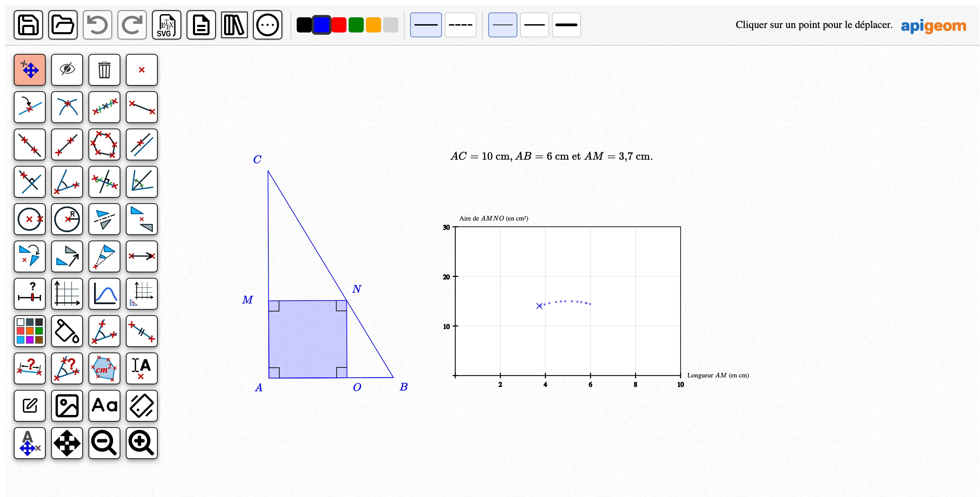Select the polygon area cm² tool

104,368
